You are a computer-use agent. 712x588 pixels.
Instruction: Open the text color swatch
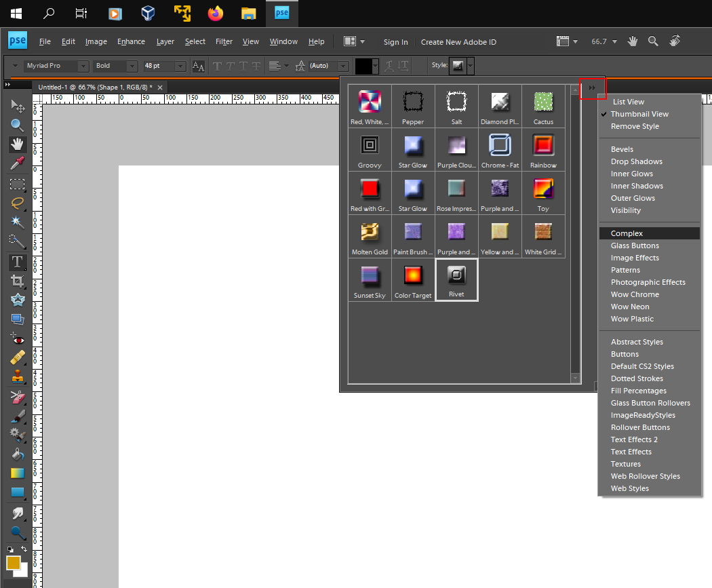point(364,66)
